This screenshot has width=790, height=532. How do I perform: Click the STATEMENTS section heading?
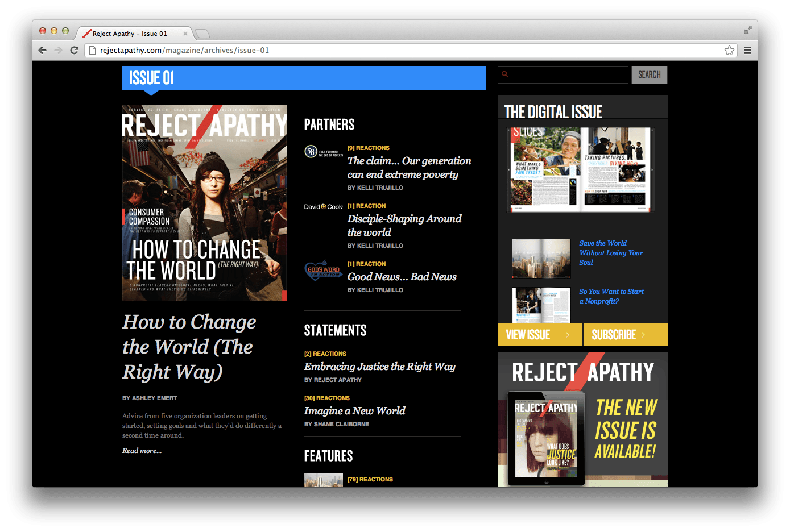coord(335,330)
